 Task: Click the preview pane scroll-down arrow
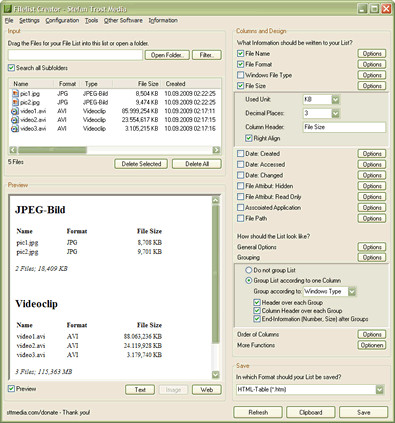coord(216,375)
